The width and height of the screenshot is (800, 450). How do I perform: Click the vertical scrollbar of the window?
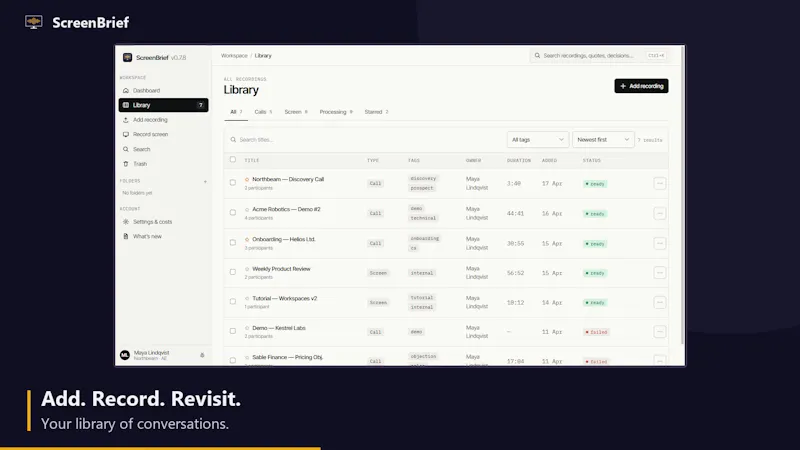(x=682, y=196)
